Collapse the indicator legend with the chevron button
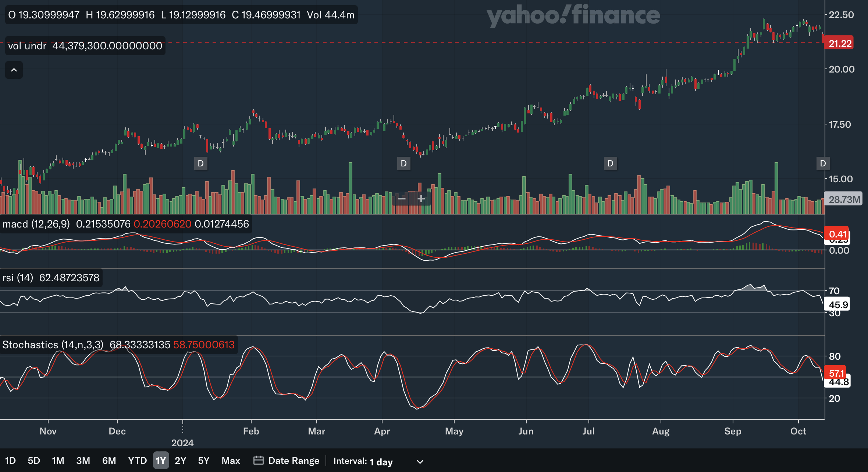 click(x=14, y=70)
